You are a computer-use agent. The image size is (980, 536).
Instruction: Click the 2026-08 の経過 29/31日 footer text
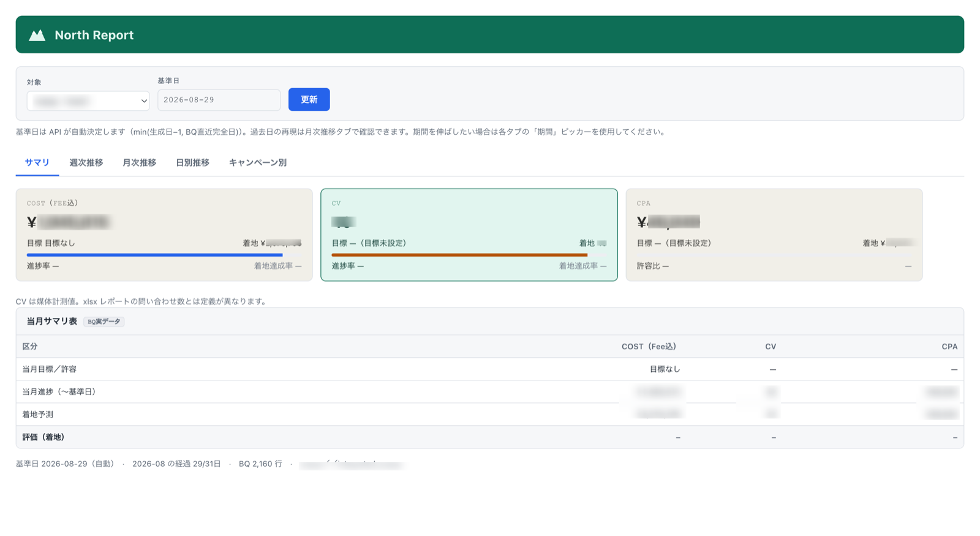pyautogui.click(x=176, y=464)
